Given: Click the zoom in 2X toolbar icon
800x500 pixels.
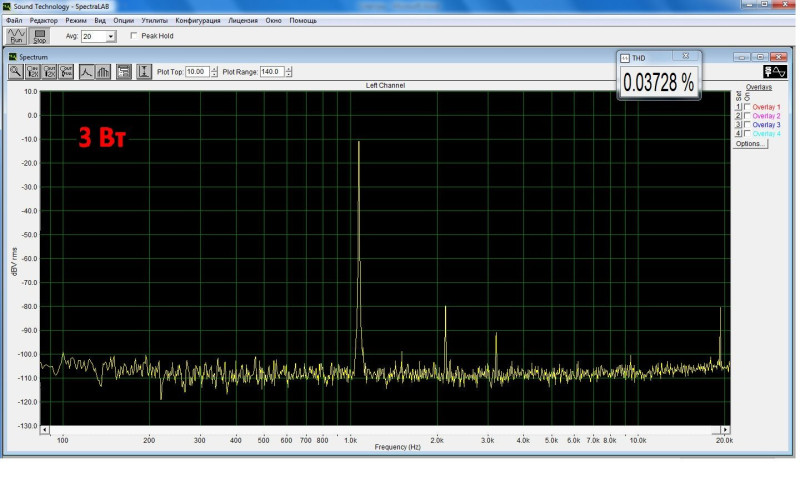Looking at the screenshot, I should pyautogui.click(x=33, y=72).
